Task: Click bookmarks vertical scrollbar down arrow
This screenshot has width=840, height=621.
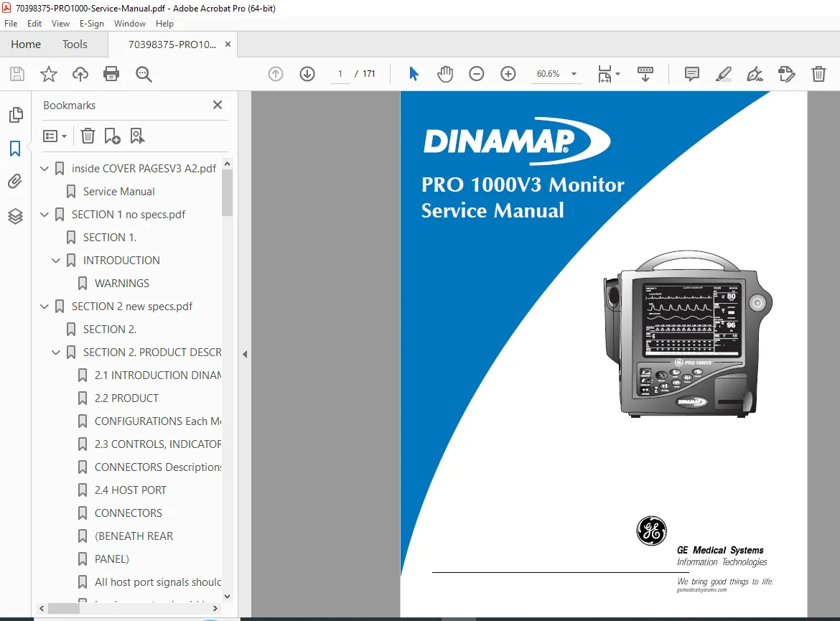Action: [227, 597]
